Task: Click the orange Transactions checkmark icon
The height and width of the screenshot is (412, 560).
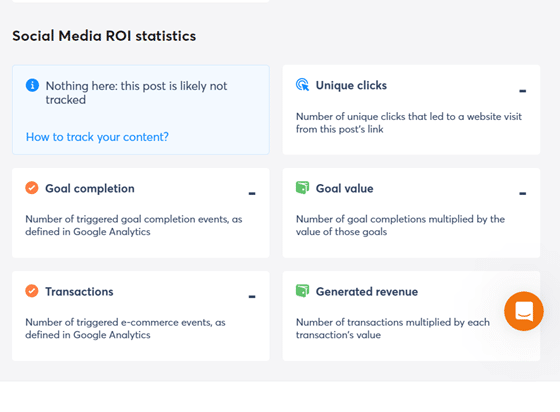Action: coord(32,291)
